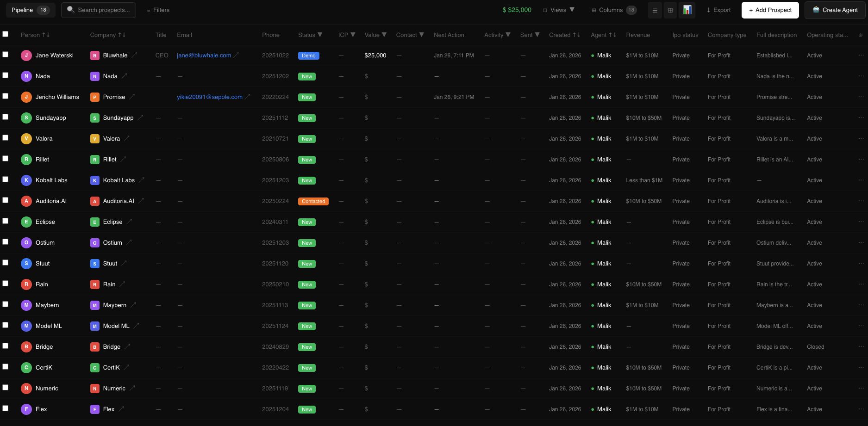868x426 pixels.
Task: Open the Columns menu showing 18 columns
Action: click(613, 10)
